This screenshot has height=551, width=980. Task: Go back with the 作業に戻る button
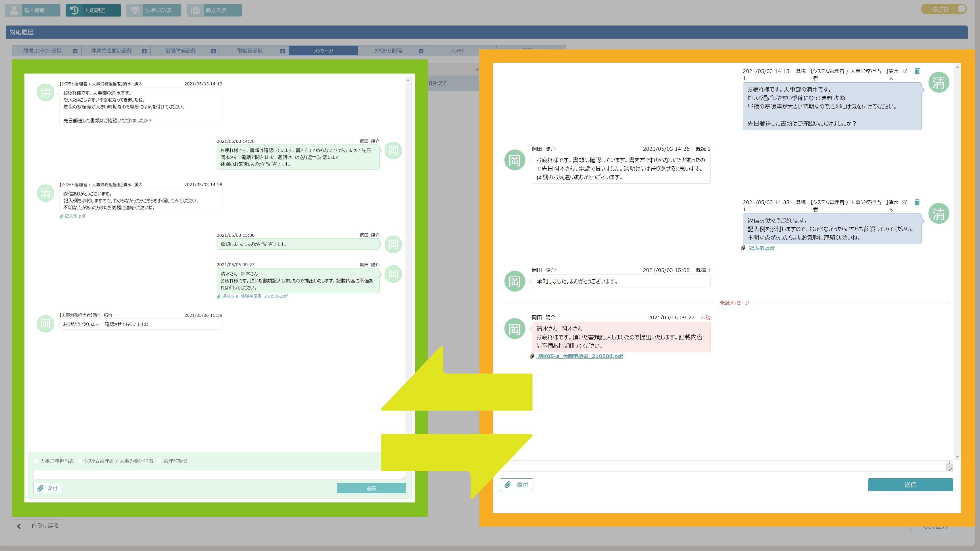coord(38,526)
